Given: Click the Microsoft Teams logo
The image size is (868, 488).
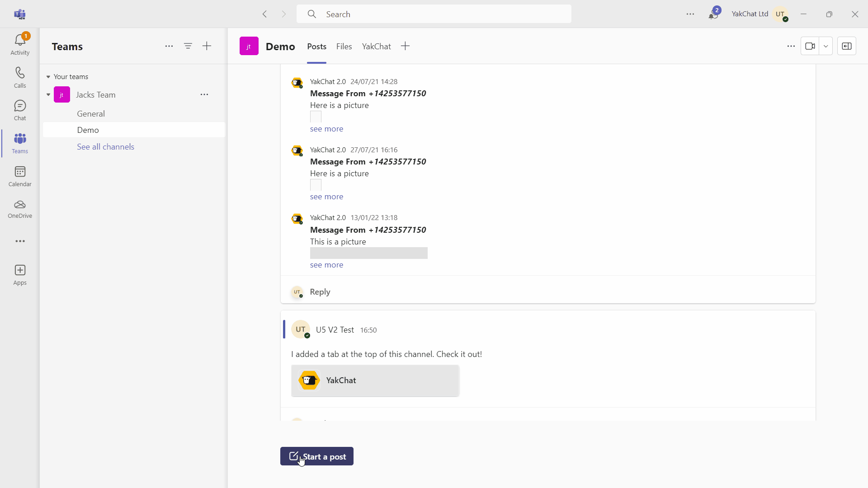Looking at the screenshot, I should [x=20, y=14].
